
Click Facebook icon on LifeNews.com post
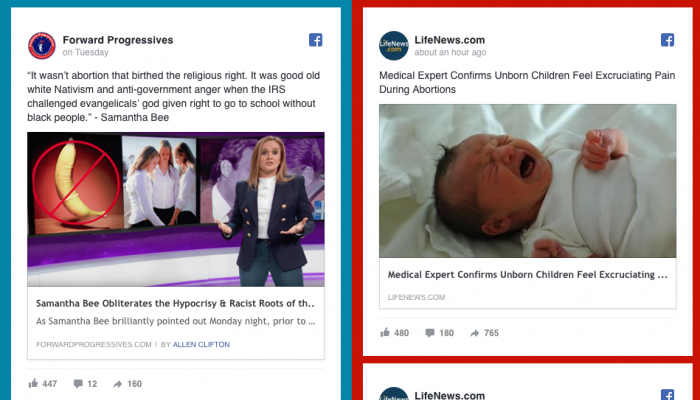(667, 40)
